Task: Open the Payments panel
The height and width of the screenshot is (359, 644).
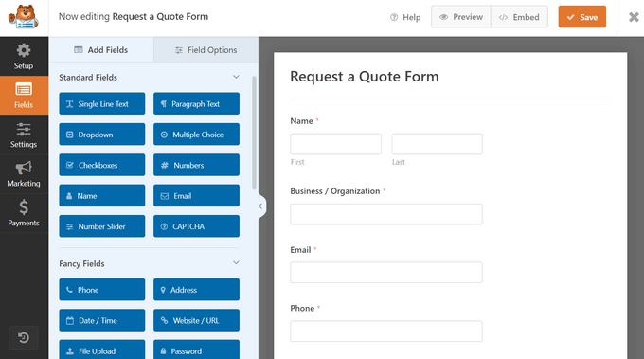Action: (24, 213)
